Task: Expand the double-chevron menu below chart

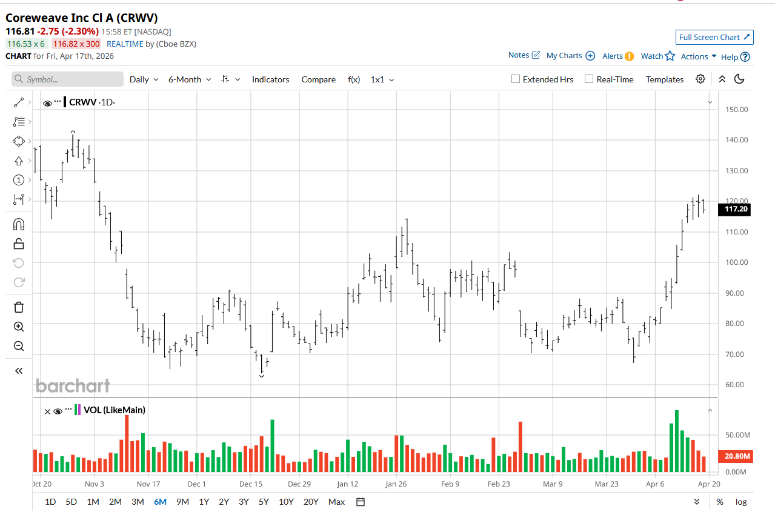Action: tap(697, 502)
